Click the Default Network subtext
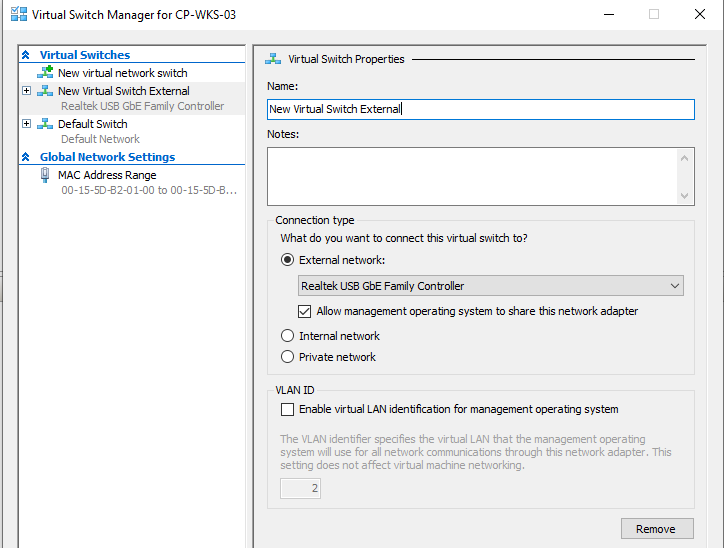The height and width of the screenshot is (548, 724). point(100,139)
